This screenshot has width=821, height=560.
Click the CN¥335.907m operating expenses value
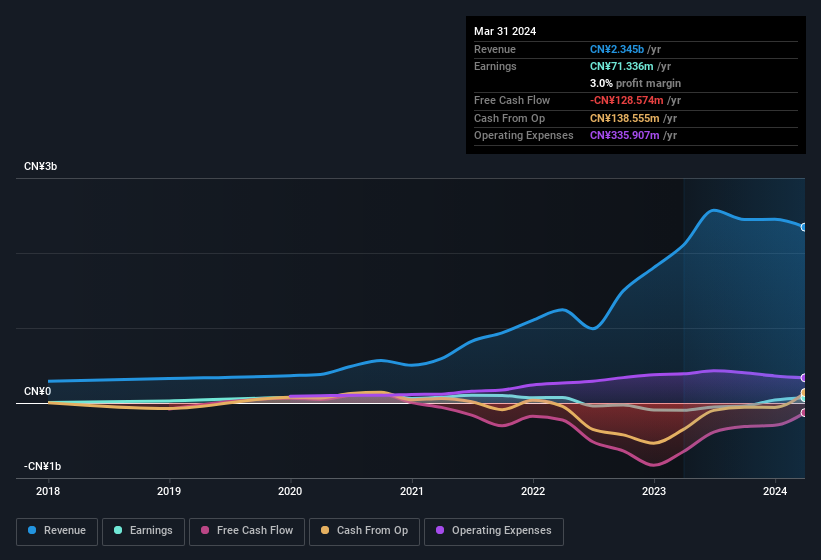[624, 135]
